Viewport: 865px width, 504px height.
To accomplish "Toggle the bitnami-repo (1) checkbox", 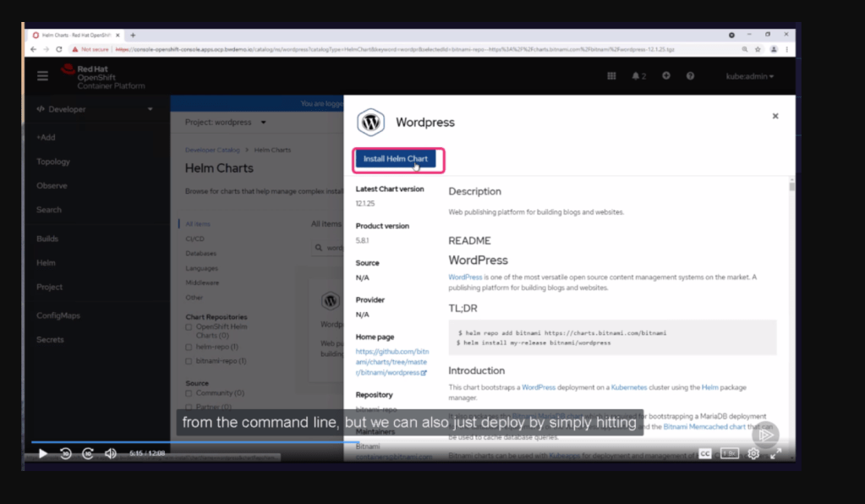I will 189,361.
